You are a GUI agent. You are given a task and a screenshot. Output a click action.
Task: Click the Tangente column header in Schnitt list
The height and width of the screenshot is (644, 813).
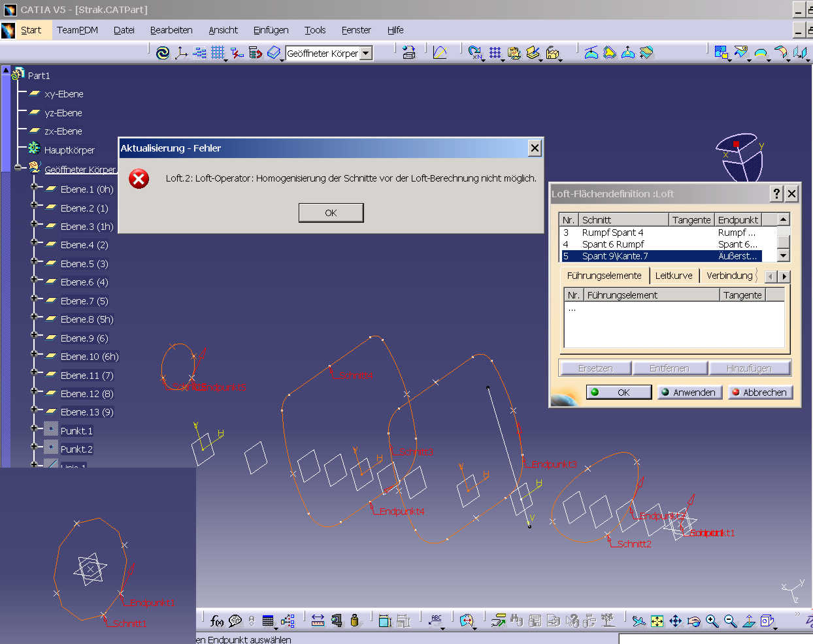point(691,220)
